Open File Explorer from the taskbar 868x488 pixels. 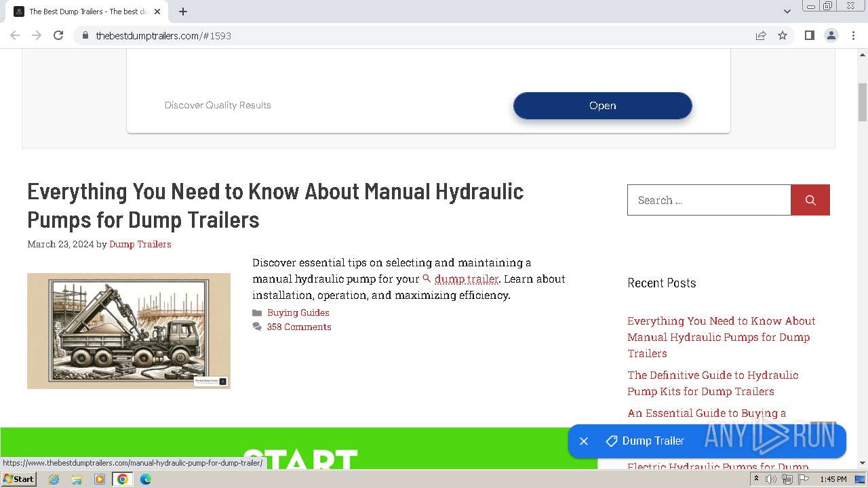(x=77, y=479)
